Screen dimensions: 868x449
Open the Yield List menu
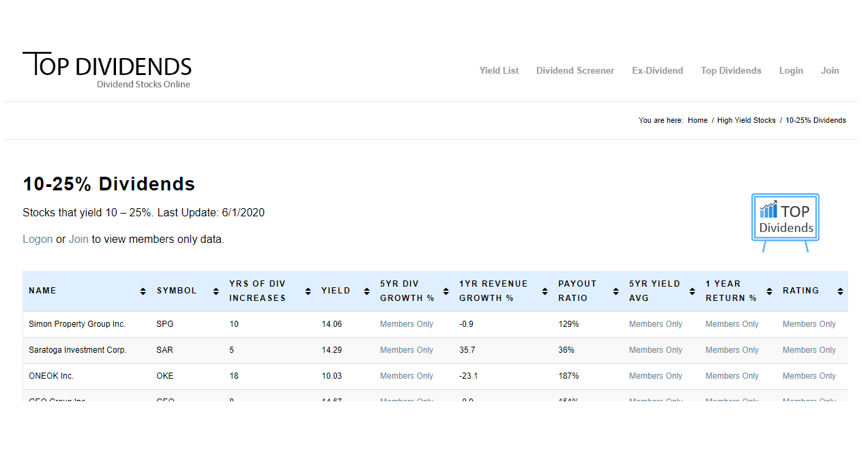coord(499,70)
